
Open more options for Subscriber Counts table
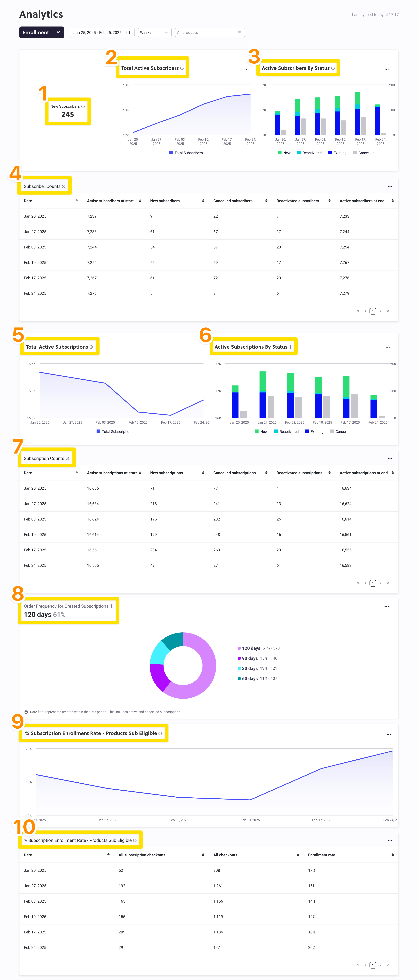point(390,187)
